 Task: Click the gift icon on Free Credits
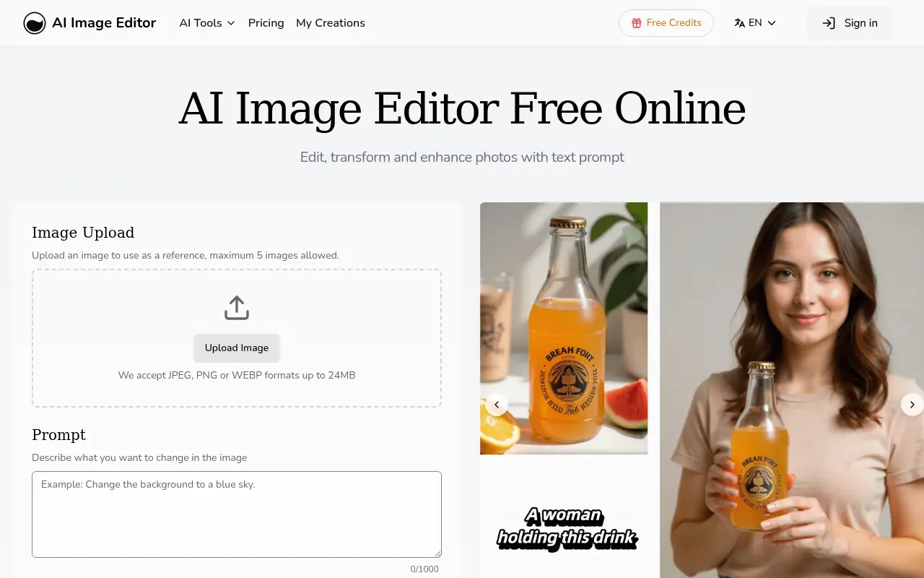[x=638, y=22]
